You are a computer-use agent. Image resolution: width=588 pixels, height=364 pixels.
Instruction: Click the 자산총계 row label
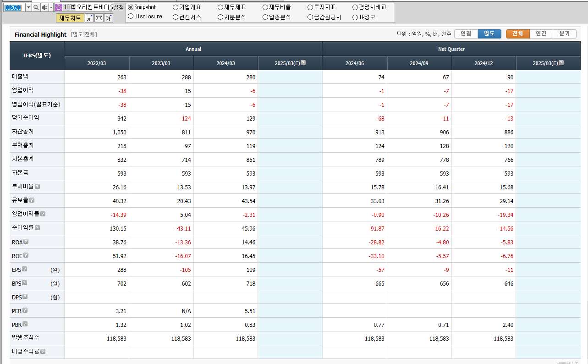point(23,132)
